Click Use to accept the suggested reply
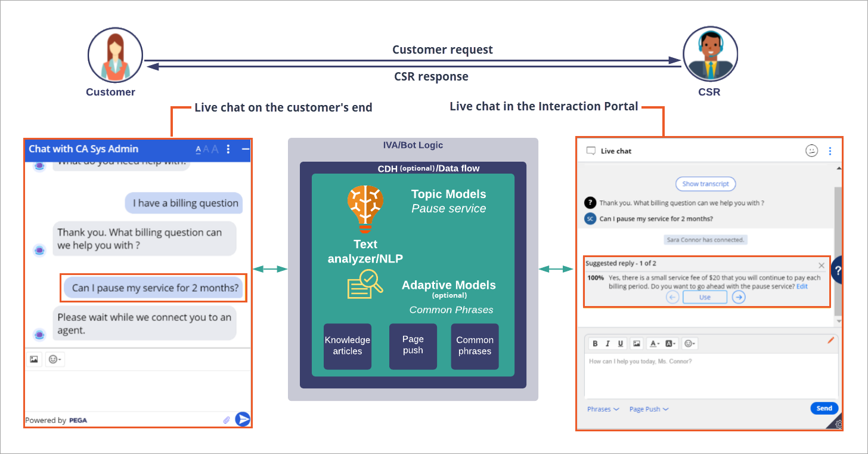 705,297
